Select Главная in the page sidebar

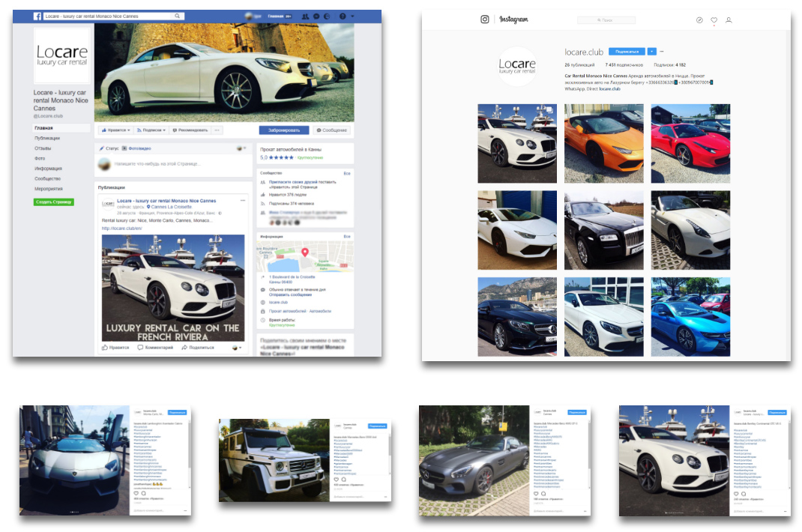[x=44, y=128]
